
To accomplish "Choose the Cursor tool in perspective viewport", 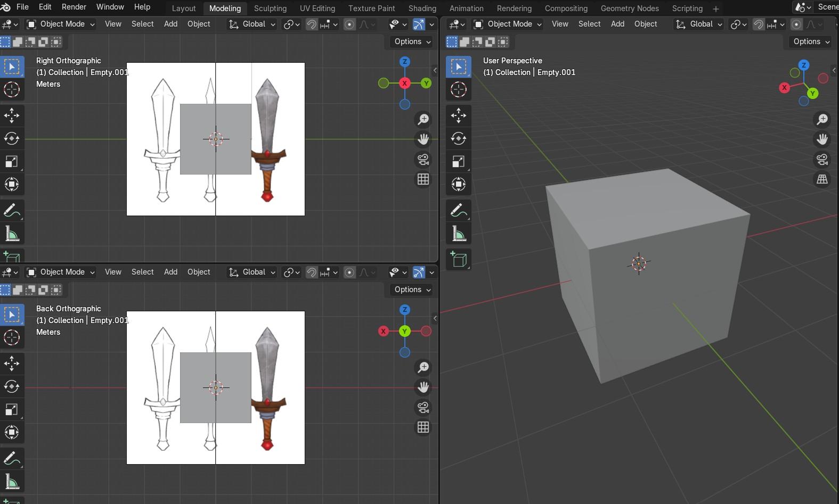I will tap(459, 89).
